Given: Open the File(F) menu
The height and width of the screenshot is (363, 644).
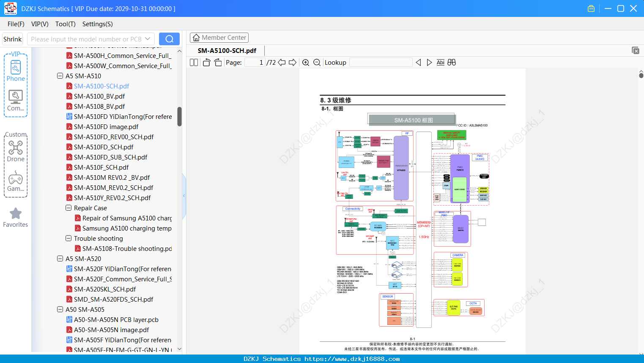Looking at the screenshot, I should [16, 24].
